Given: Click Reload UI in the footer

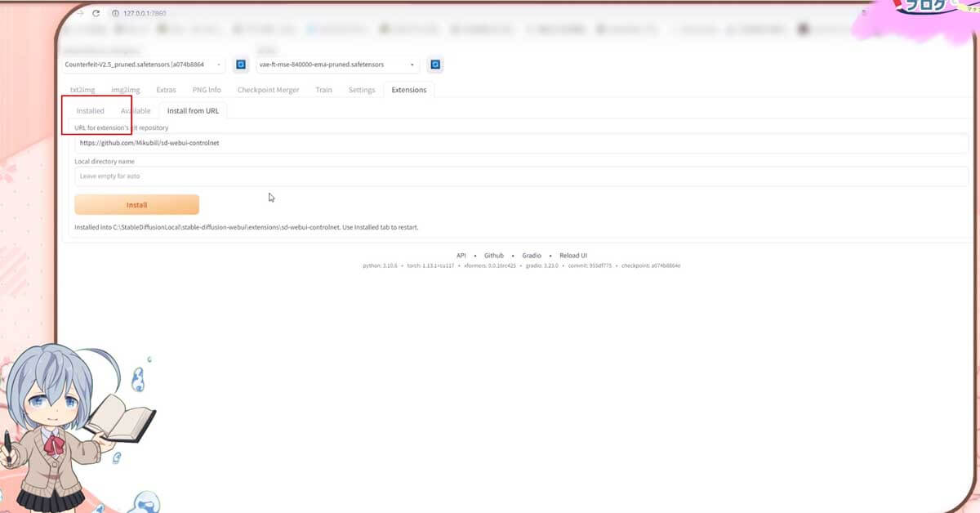Looking at the screenshot, I should pos(573,255).
